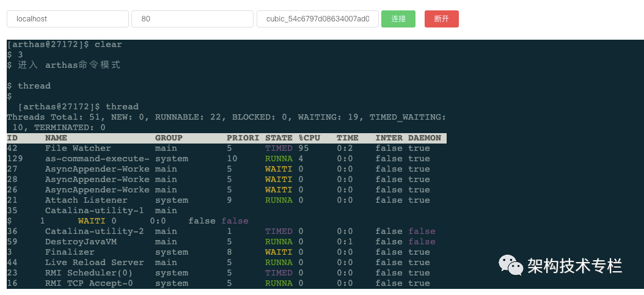Click the cubic_54c6797d agent ID field
The width and height of the screenshot is (644, 295).
pyautogui.click(x=318, y=19)
